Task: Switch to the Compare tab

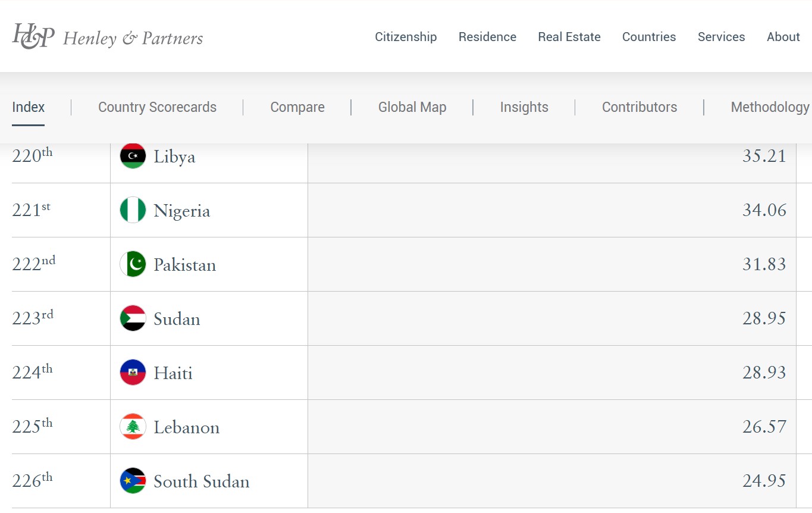Action: point(297,107)
